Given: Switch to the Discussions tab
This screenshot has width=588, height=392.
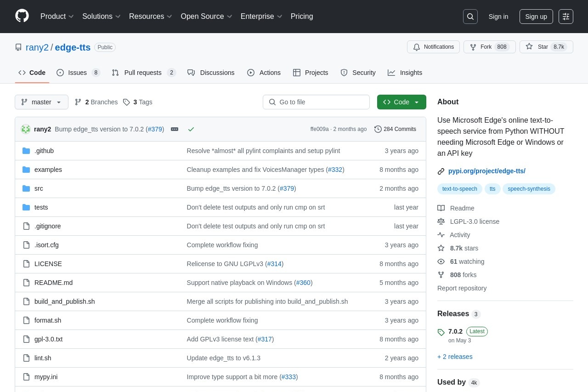Looking at the screenshot, I should [211, 73].
